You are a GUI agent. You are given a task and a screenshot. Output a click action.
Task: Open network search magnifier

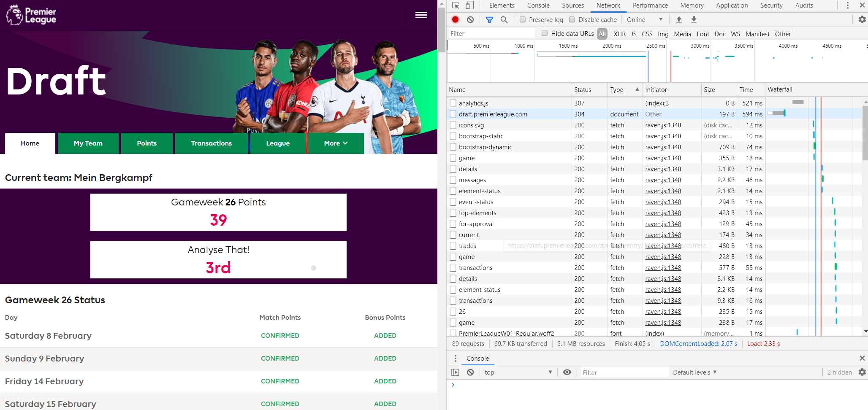[x=504, y=19]
